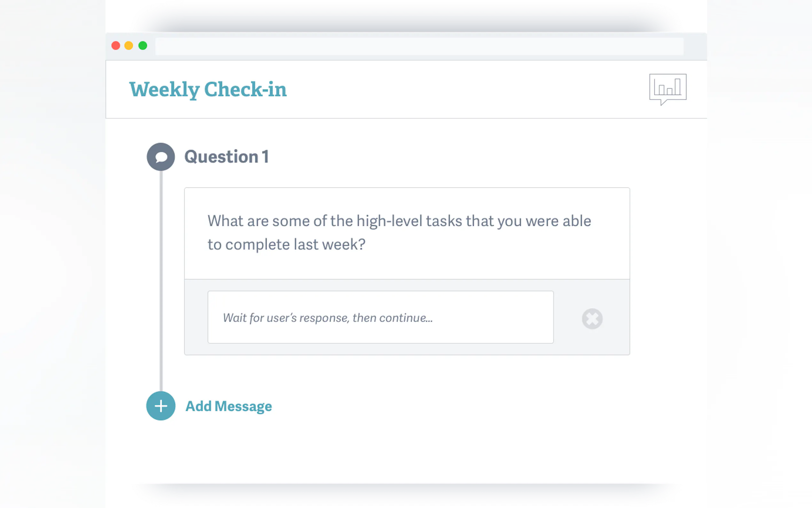Select the Weekly Check-in title
The width and height of the screenshot is (812, 508).
click(208, 89)
